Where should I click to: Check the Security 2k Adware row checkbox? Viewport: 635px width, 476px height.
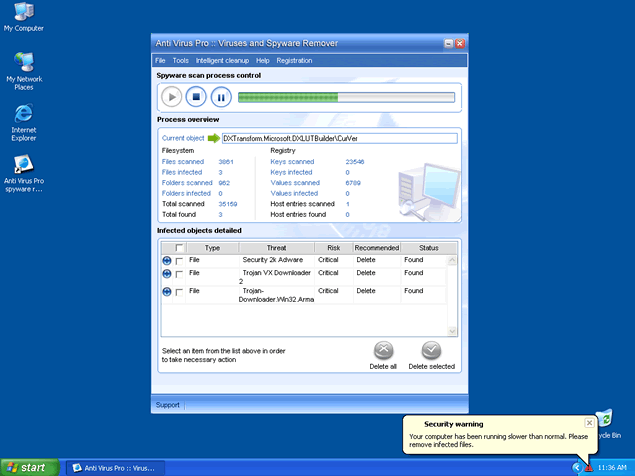(180, 260)
